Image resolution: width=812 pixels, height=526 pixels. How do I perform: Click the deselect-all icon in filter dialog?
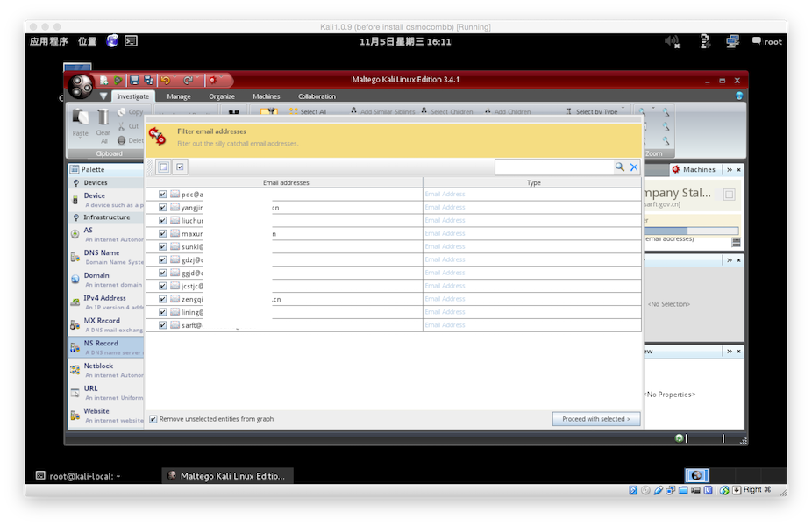pyautogui.click(x=164, y=167)
